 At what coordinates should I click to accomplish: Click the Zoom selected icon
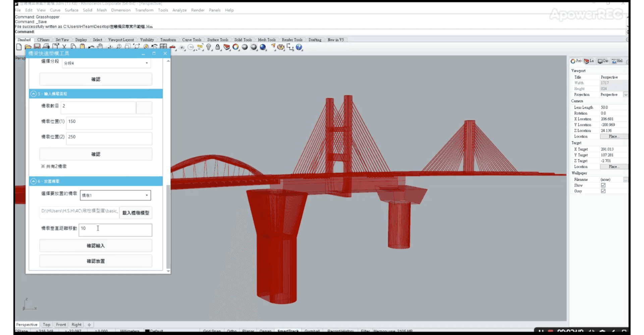(x=146, y=47)
